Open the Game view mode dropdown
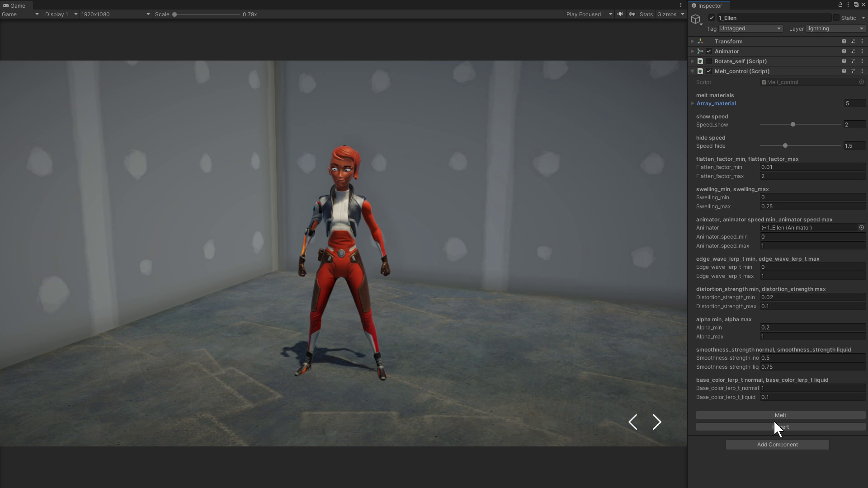 20,14
